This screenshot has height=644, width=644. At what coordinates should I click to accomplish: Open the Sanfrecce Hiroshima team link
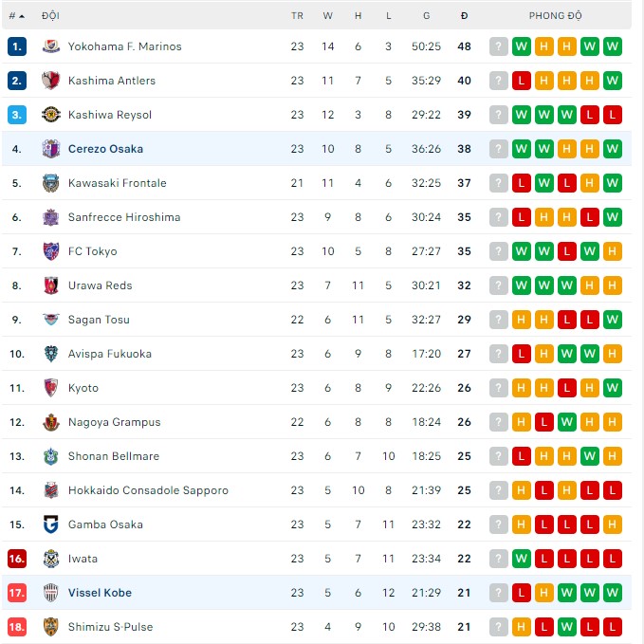[123, 217]
